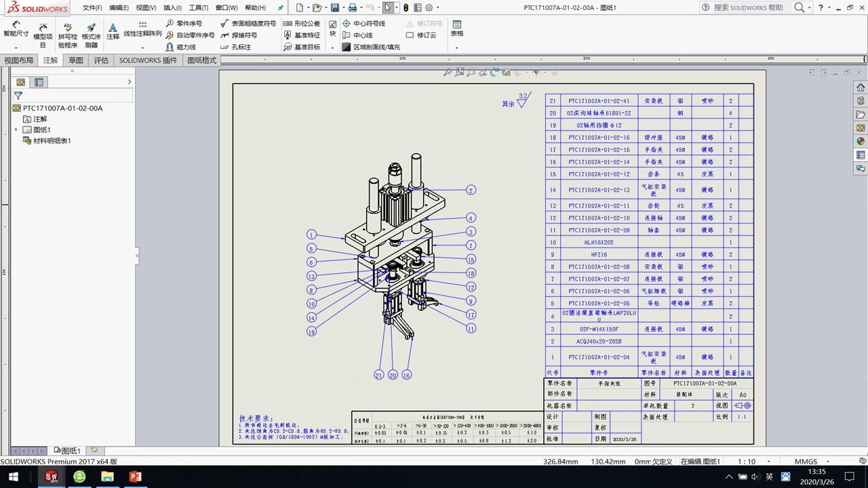Open the Options gear icon
This screenshot has width=868, height=488.
429,7
